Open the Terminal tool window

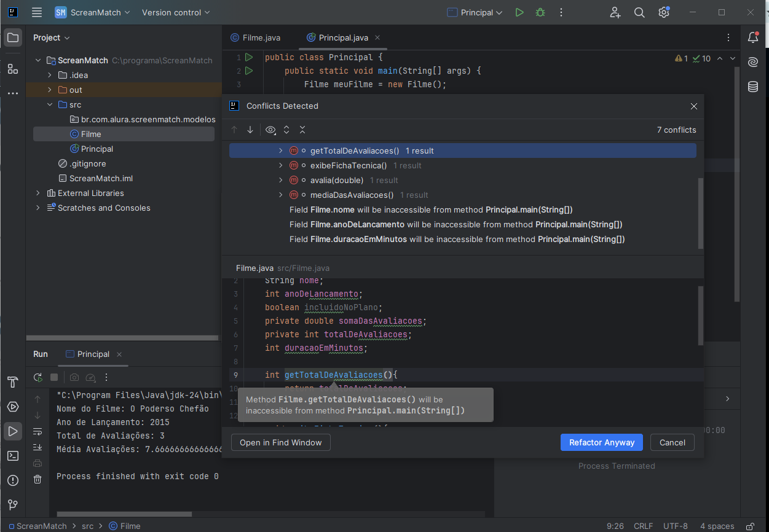pyautogui.click(x=13, y=456)
